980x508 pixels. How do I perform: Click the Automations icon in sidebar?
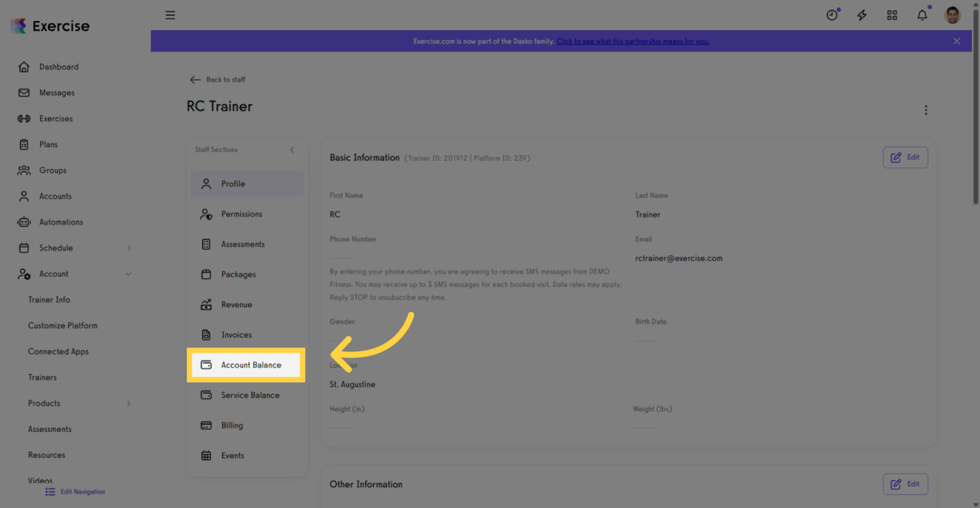point(24,222)
